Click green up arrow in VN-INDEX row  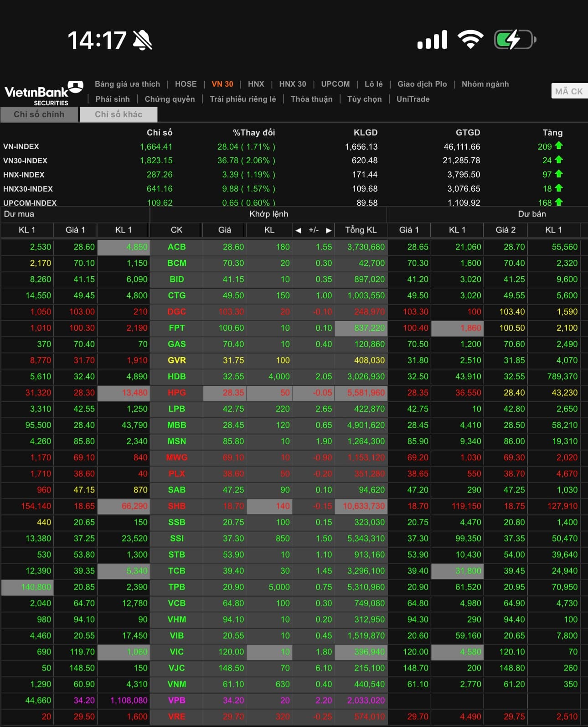[x=559, y=146]
